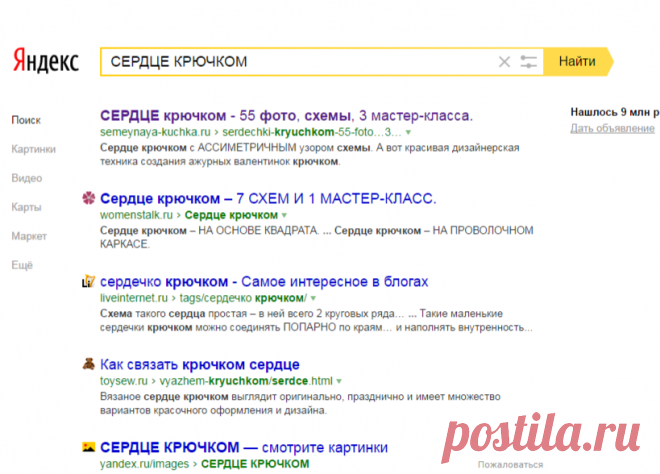This screenshot has height=474, width=660.
Task: Clear the search query with the X icon
Action: click(504, 62)
